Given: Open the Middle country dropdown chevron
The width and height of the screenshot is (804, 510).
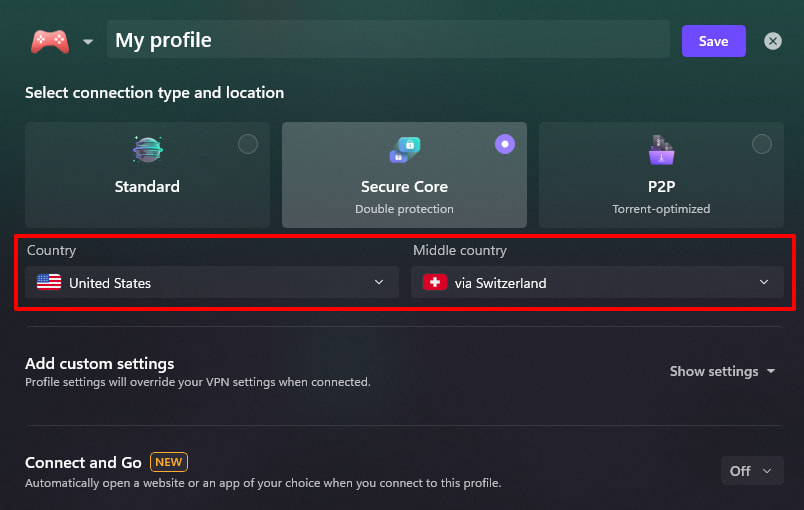Looking at the screenshot, I should 764,282.
